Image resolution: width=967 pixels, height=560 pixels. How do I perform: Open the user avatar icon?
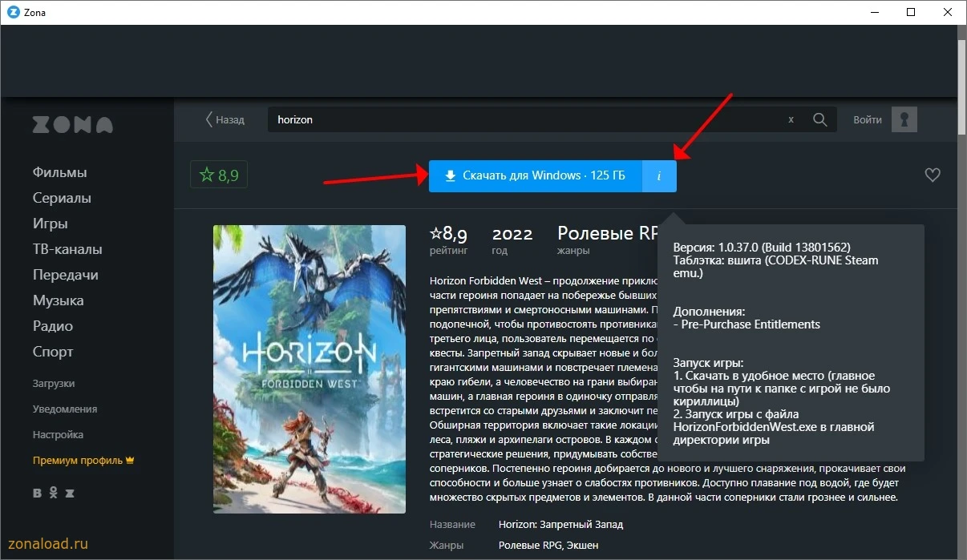[904, 119]
